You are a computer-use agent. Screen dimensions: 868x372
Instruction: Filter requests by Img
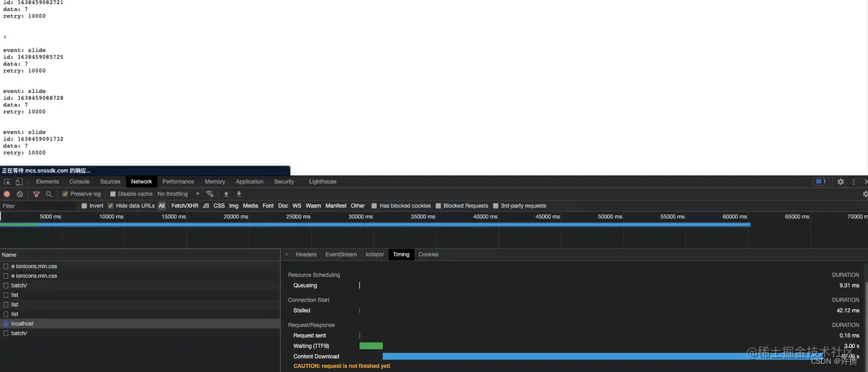pos(234,206)
